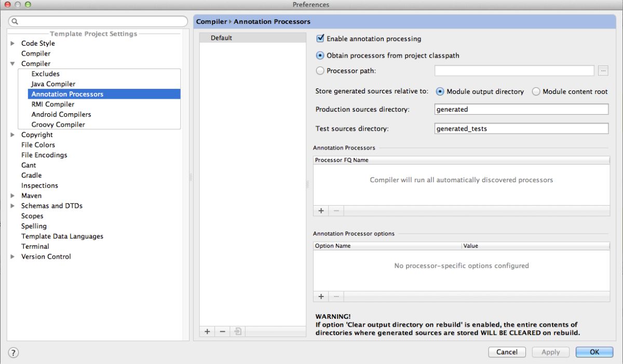Image resolution: width=623 pixels, height=364 pixels.
Task: Select the top-level Compiler item without arrow
Action: click(36, 53)
